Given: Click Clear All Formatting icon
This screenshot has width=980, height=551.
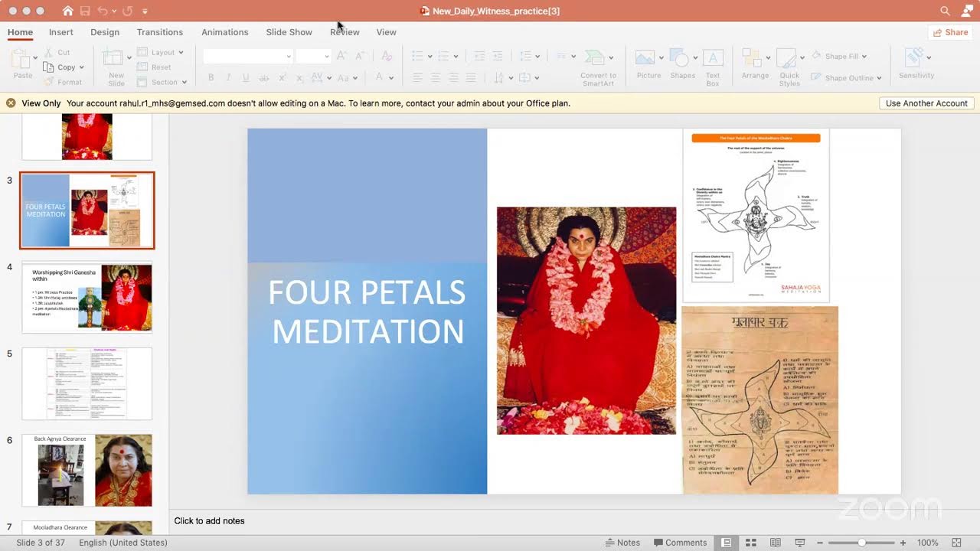Looking at the screenshot, I should click(387, 56).
